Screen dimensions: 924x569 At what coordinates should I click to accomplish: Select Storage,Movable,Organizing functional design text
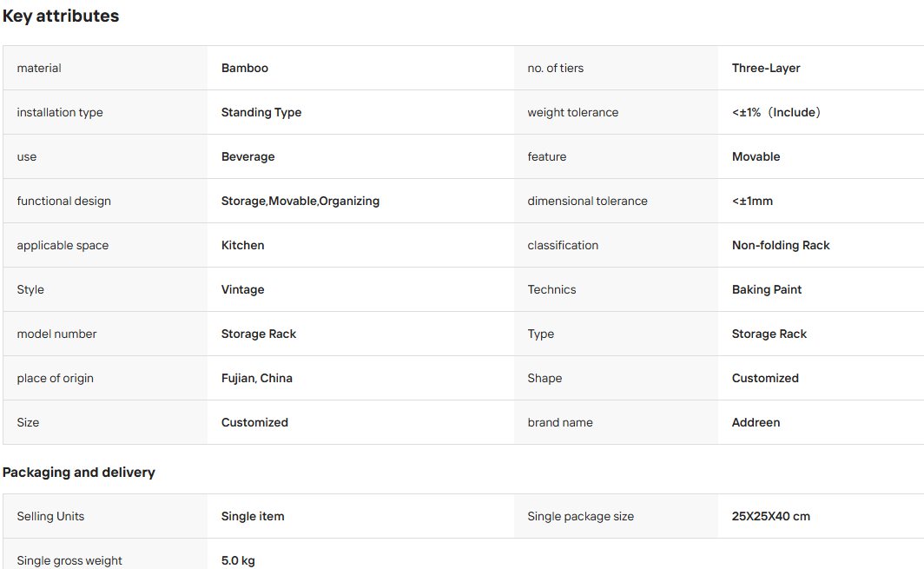click(x=300, y=201)
